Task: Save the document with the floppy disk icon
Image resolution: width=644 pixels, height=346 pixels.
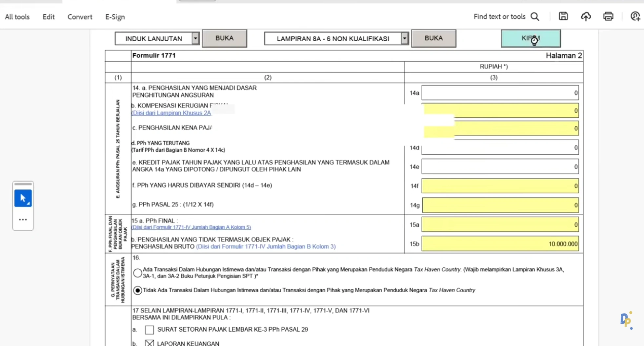Action: (563, 16)
